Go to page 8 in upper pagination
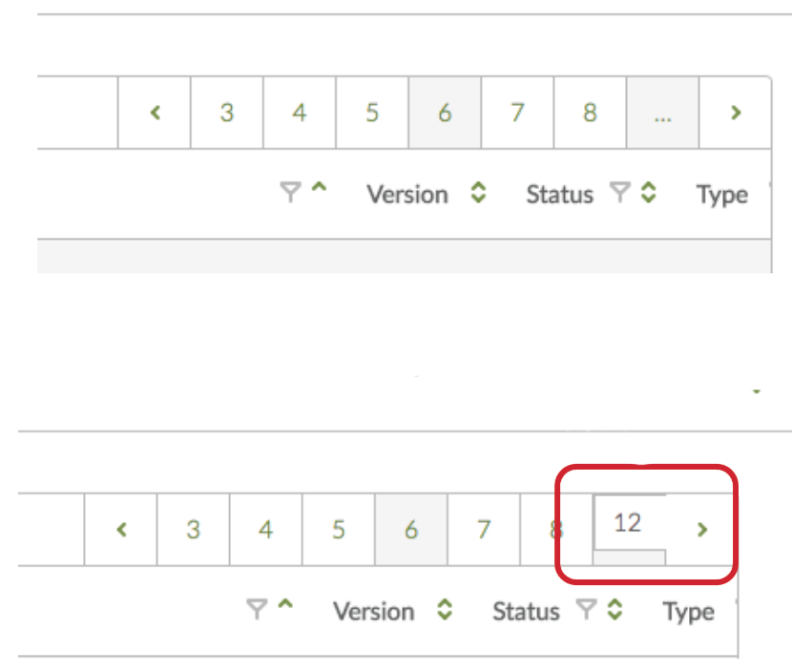Image resolution: width=792 pixels, height=672 pixels. 590,113
